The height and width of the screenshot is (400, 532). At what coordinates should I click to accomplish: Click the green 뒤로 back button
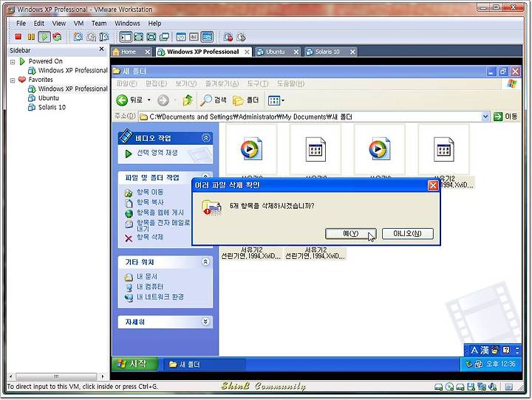pos(129,100)
